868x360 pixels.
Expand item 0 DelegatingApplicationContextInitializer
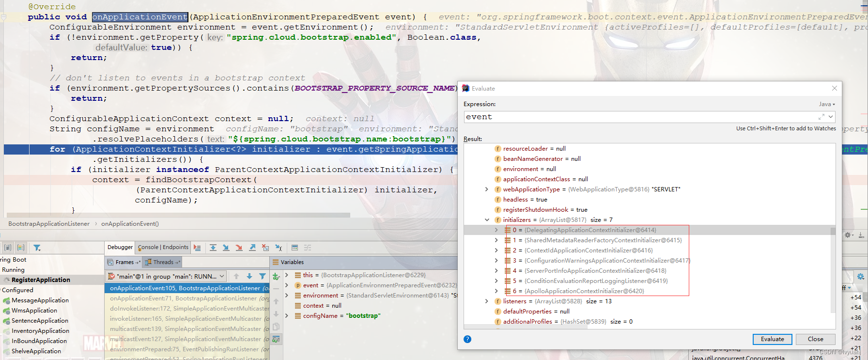496,230
